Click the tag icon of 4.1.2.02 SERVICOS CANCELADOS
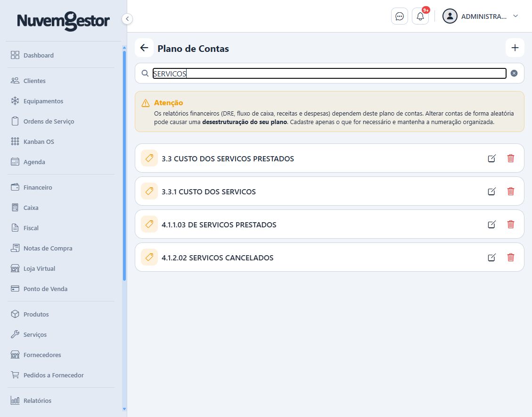 click(x=149, y=258)
